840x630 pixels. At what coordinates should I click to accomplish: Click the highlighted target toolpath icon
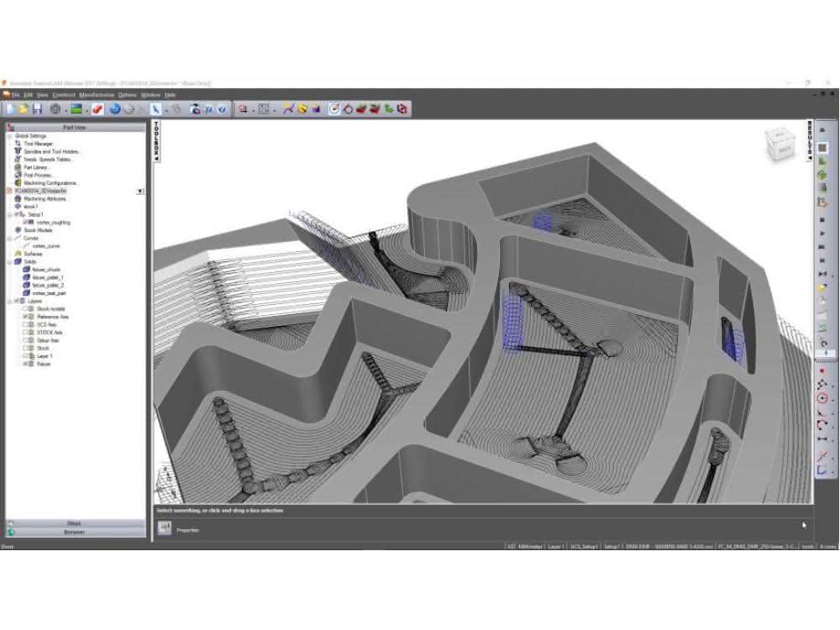click(334, 108)
